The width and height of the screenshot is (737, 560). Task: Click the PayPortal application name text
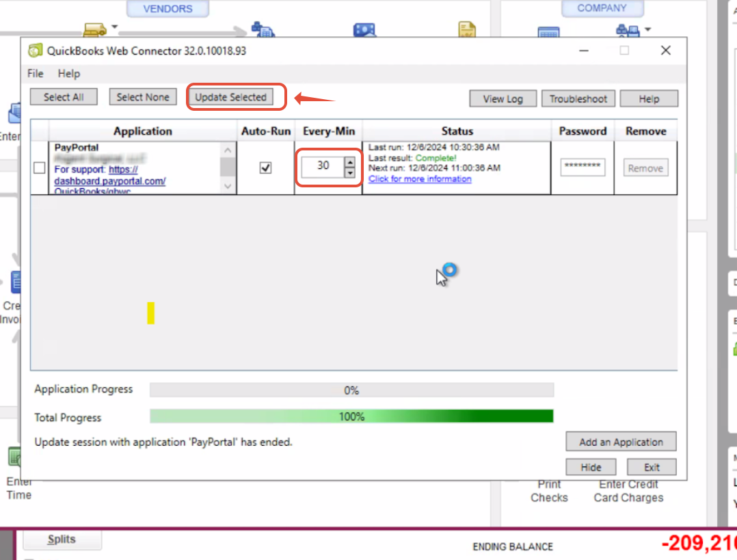point(76,148)
